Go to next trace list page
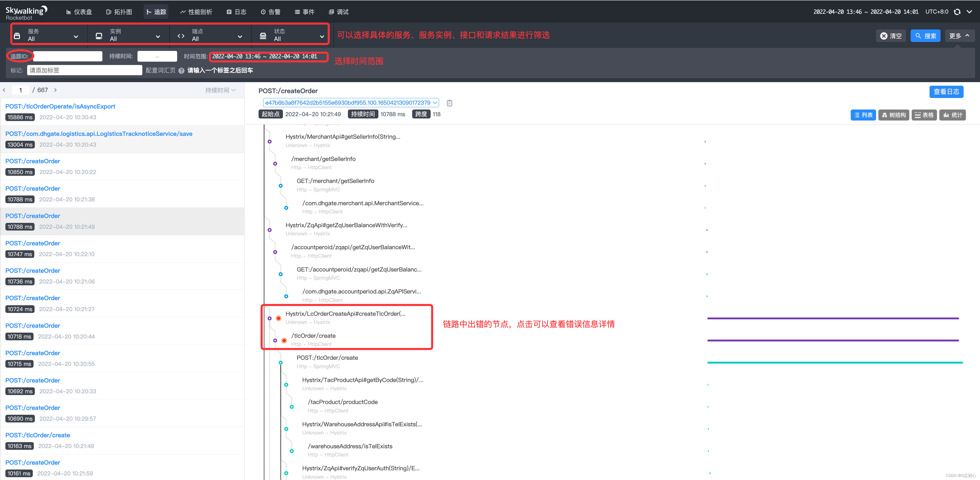This screenshot has height=480, width=980. (x=56, y=90)
